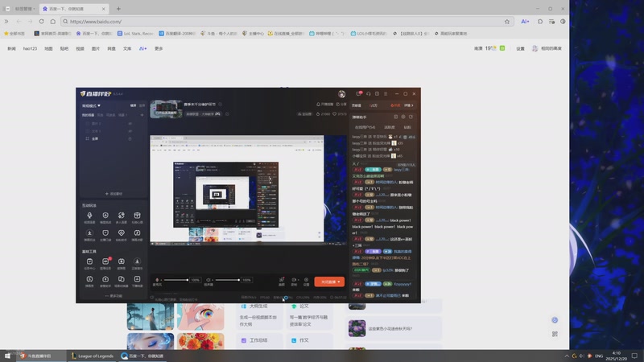Open the browser tab management dropdown
Viewport: 644px width, 362px height.
pyautogui.click(x=24, y=9)
